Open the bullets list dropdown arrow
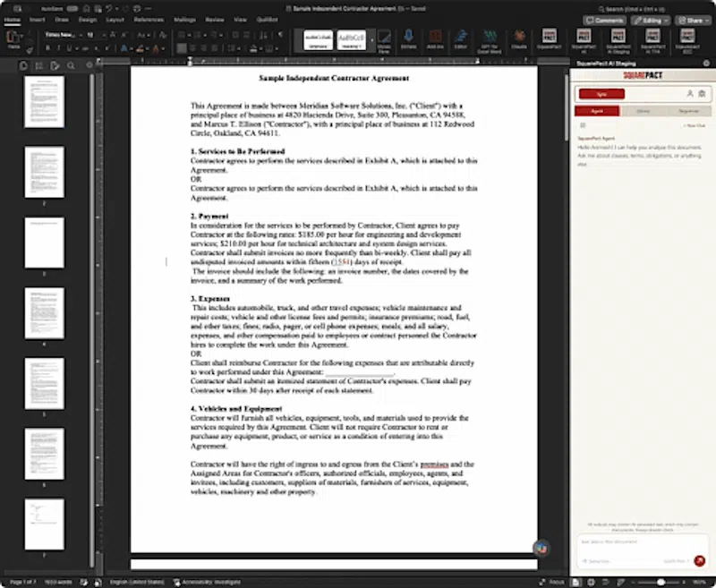 coord(189,35)
